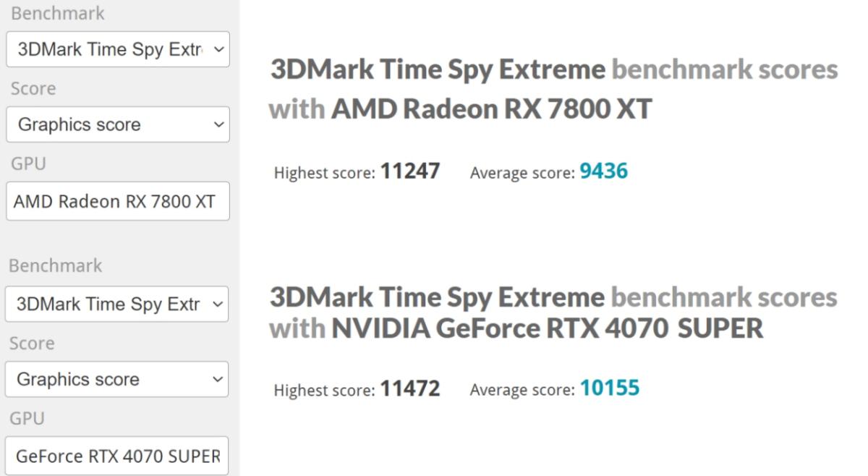
Task: Expand the lower Score dropdown
Action: tap(117, 379)
